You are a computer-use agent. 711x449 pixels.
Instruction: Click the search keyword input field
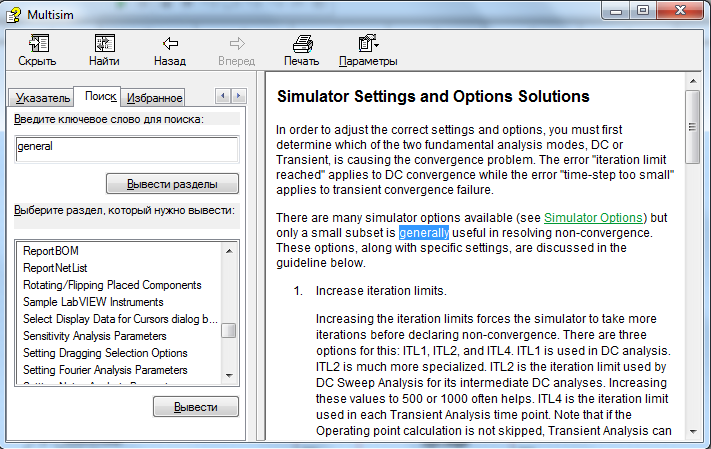(x=126, y=146)
